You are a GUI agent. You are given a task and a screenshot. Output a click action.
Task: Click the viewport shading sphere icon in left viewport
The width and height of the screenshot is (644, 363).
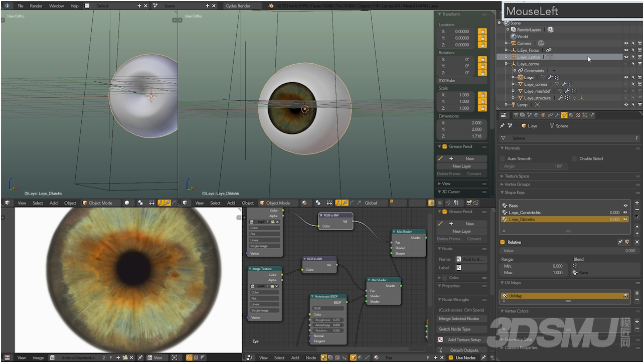click(x=127, y=203)
